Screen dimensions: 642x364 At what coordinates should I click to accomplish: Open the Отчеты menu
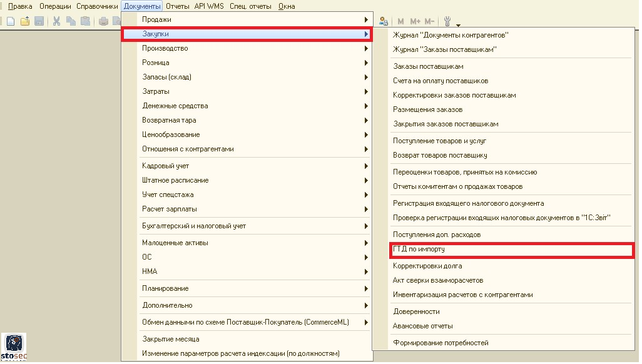coord(177,6)
